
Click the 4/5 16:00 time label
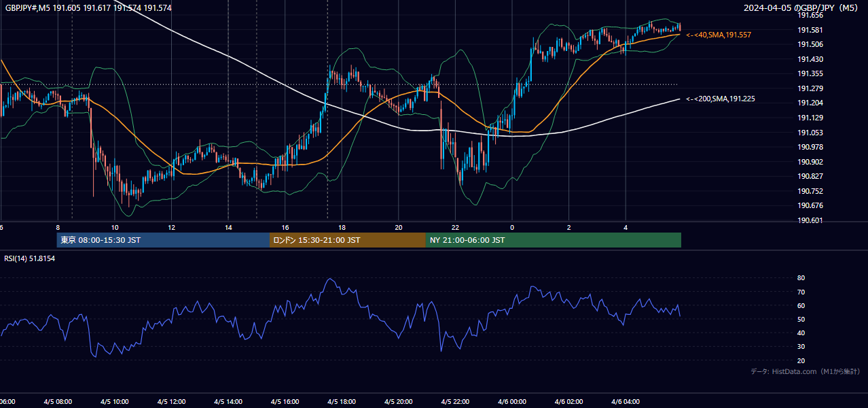[285, 402]
